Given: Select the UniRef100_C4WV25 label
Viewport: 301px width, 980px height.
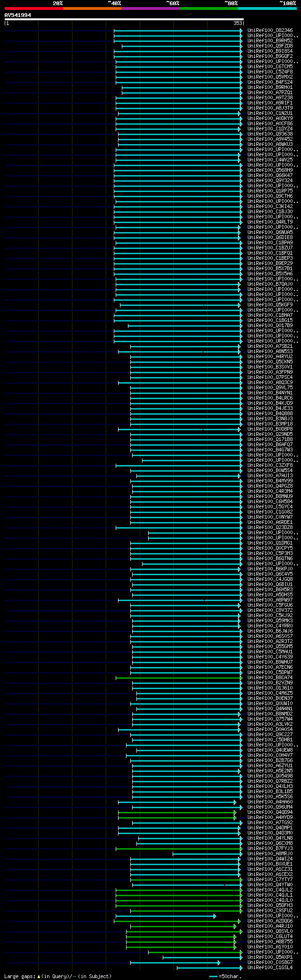Looking at the screenshot, I should [x=270, y=160].
